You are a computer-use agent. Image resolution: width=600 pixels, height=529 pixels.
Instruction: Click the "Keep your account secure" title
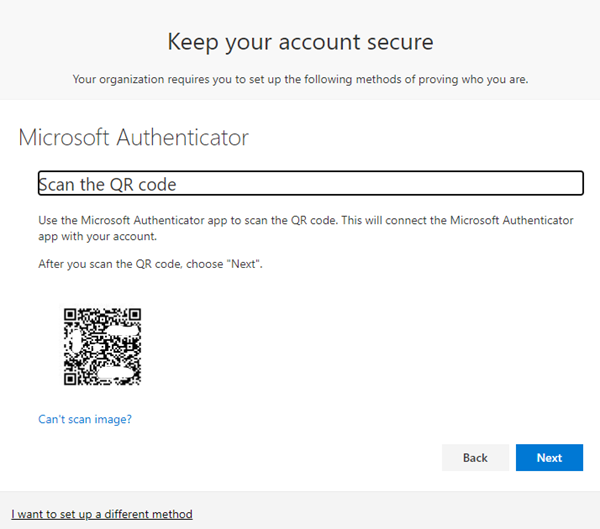click(300, 42)
